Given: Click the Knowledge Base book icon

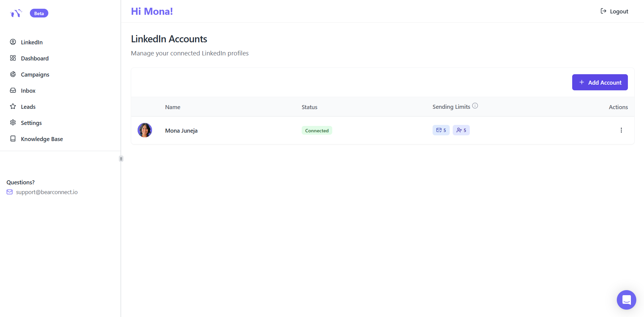Looking at the screenshot, I should click(x=13, y=138).
